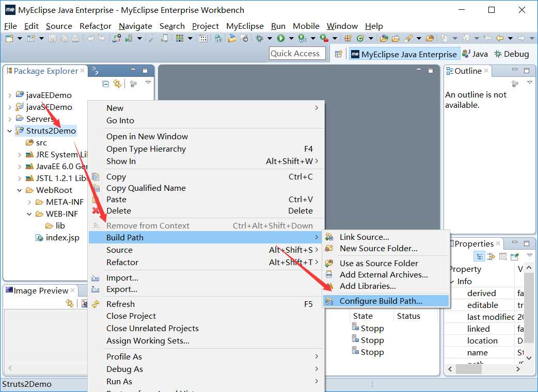
Task: Open the dropdown beside the New wizard icon
Action: 20,38
